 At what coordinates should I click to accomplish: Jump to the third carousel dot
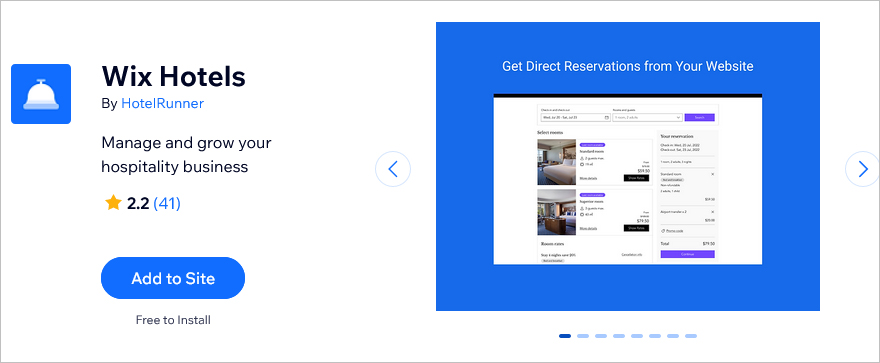pos(601,336)
